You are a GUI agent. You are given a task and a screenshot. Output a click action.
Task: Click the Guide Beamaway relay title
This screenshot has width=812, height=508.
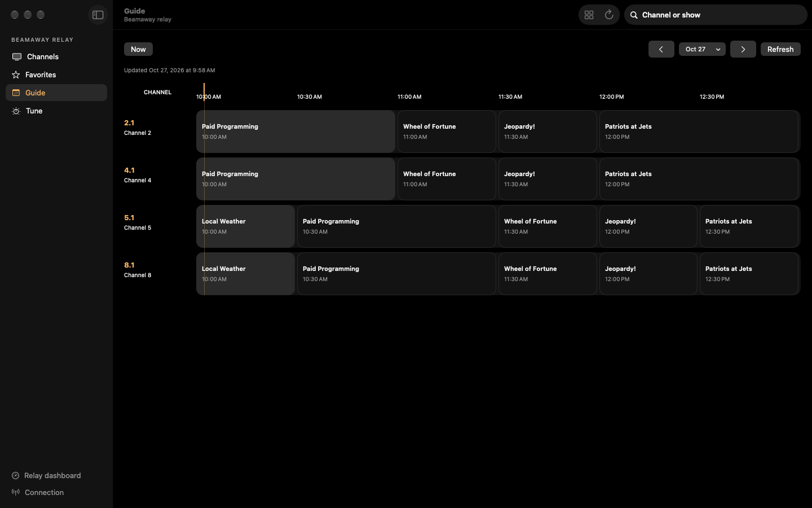click(148, 15)
